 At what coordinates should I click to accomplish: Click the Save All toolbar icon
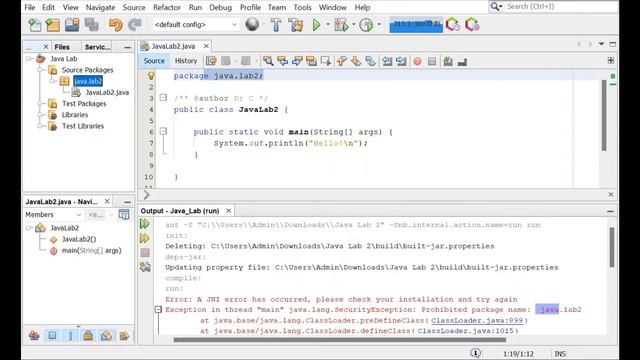coord(91,25)
